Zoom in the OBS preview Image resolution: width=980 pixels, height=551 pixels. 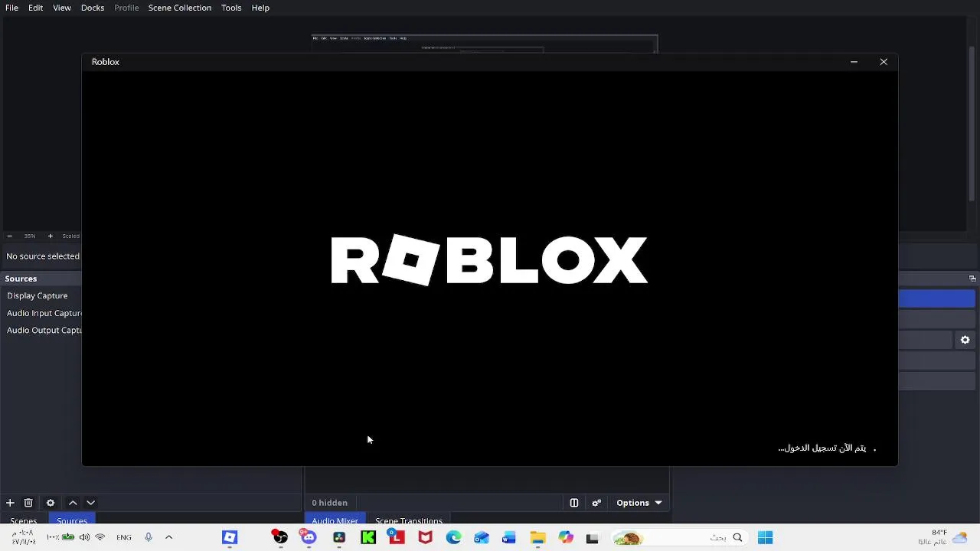tap(51, 236)
